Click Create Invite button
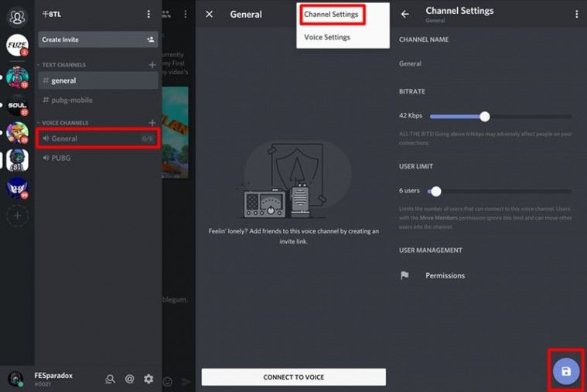 [98, 39]
